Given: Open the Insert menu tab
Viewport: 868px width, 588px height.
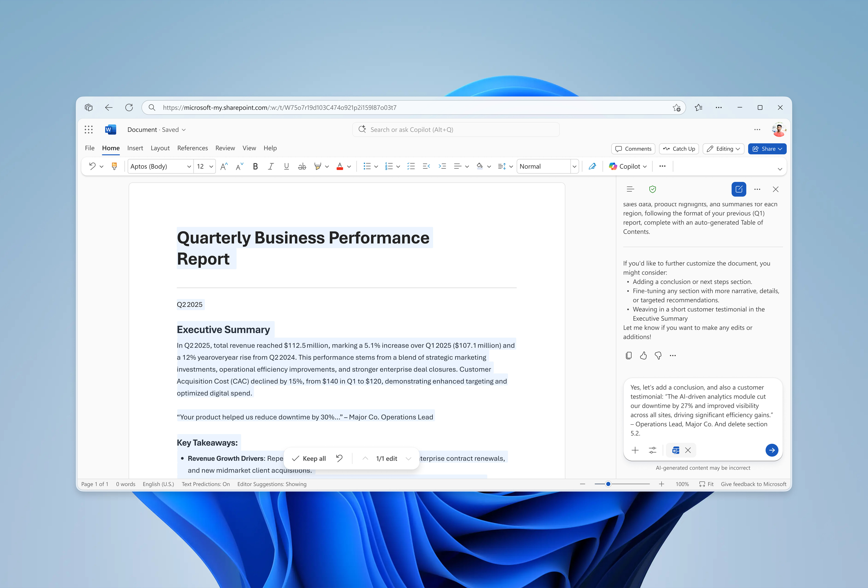Looking at the screenshot, I should [135, 148].
